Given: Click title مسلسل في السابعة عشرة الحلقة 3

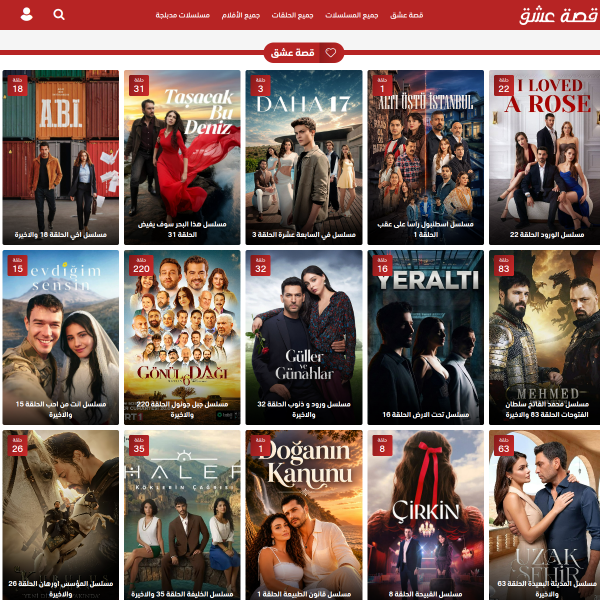Looking at the screenshot, I should click(x=304, y=235).
